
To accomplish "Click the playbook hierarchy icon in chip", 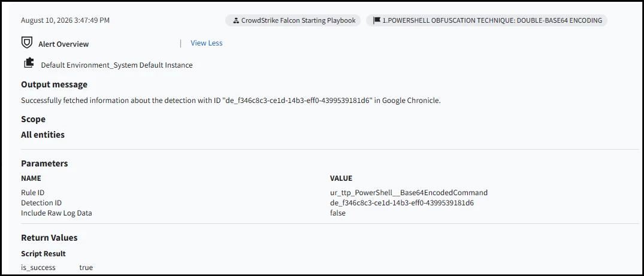I will (236, 20).
